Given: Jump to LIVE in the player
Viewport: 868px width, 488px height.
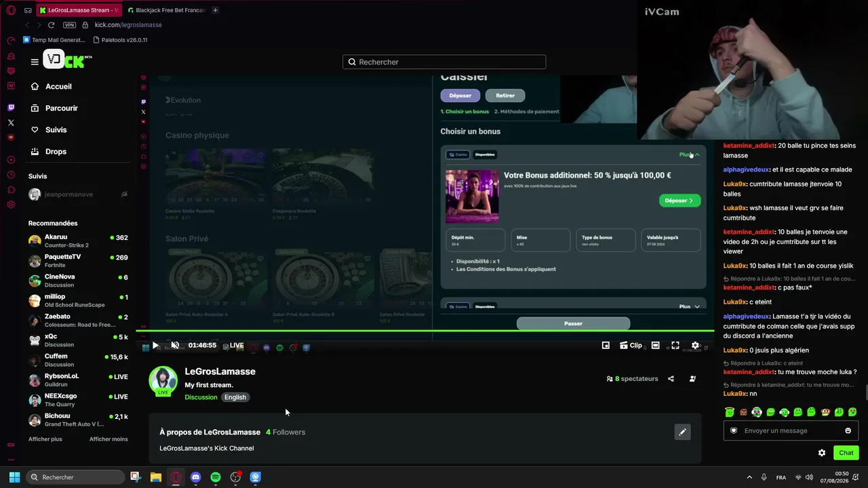Looking at the screenshot, I should click(236, 346).
